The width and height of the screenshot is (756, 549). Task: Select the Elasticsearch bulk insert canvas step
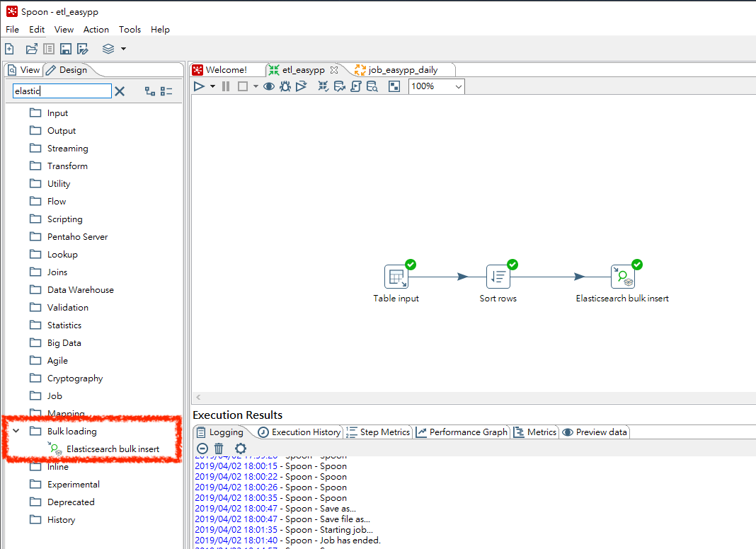(622, 277)
